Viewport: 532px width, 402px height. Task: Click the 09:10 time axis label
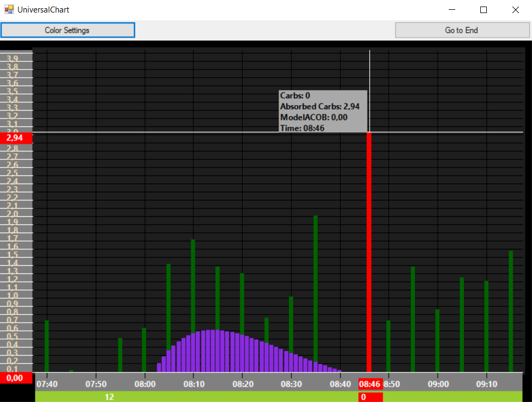487,384
